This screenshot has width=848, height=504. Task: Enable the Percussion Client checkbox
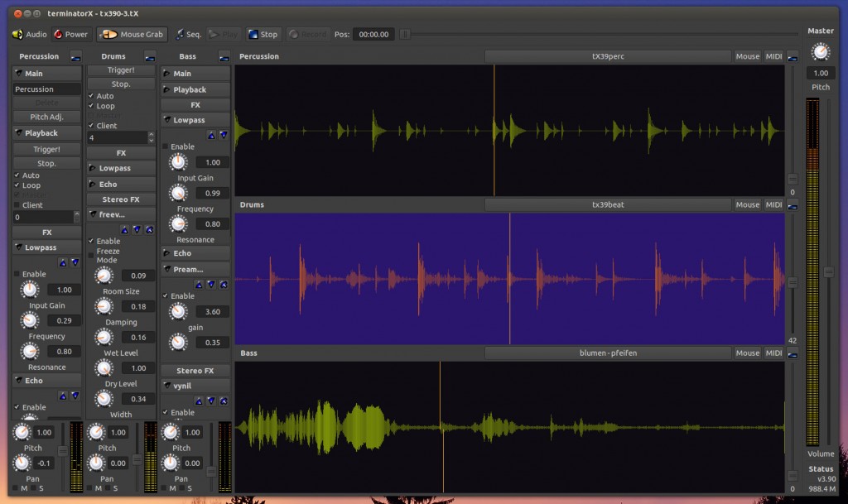[x=17, y=204]
